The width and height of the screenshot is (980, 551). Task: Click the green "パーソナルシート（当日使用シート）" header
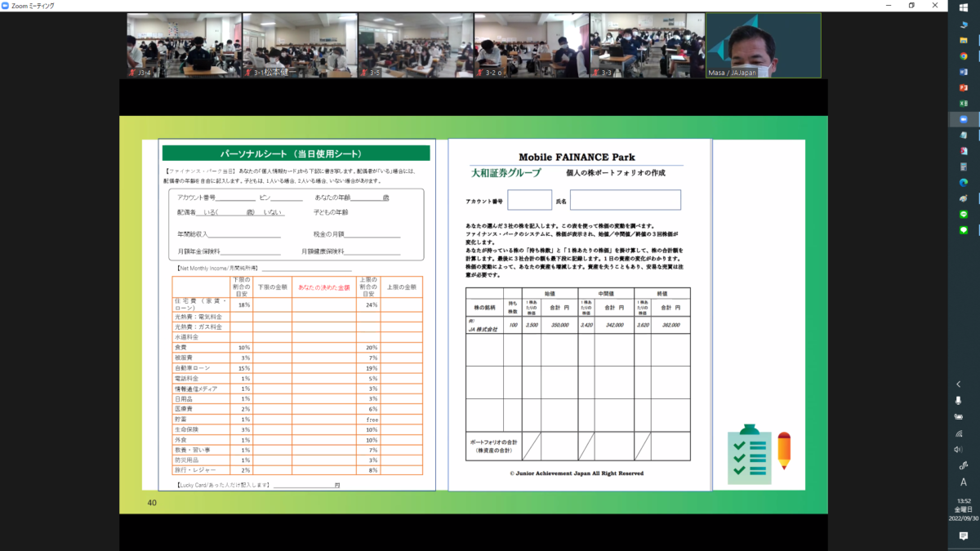[296, 153]
